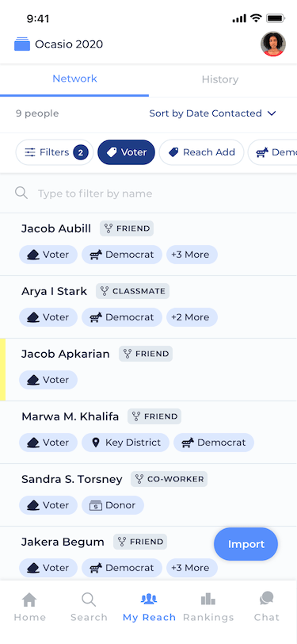297x644 pixels.
Task: Go to Rankings bar chart icon
Action: click(208, 600)
